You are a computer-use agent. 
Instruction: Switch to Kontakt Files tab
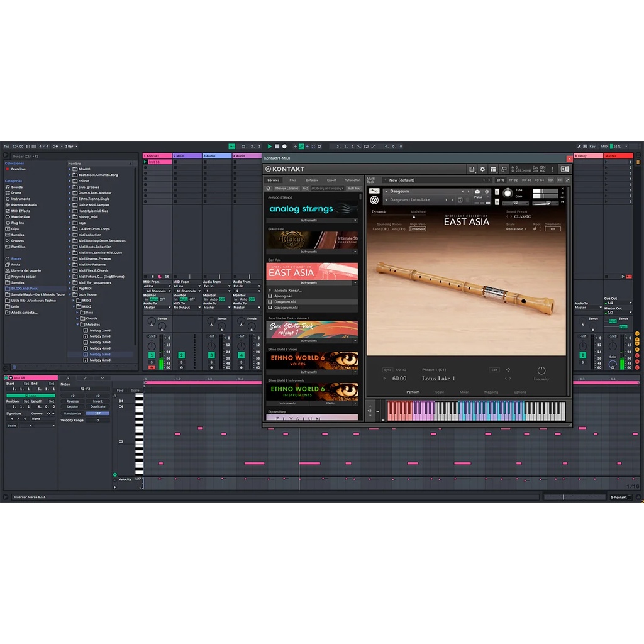coord(292,180)
